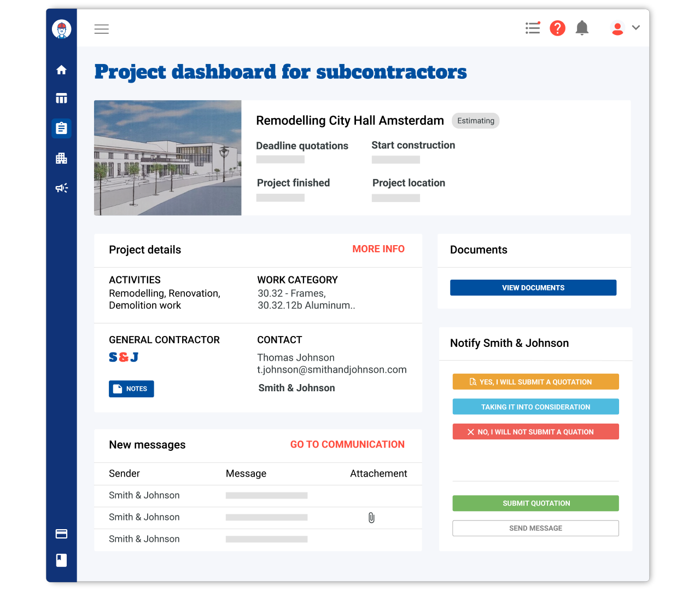This screenshot has height=591, width=700.
Task: Go to Home via sidebar house icon
Action: 62,69
